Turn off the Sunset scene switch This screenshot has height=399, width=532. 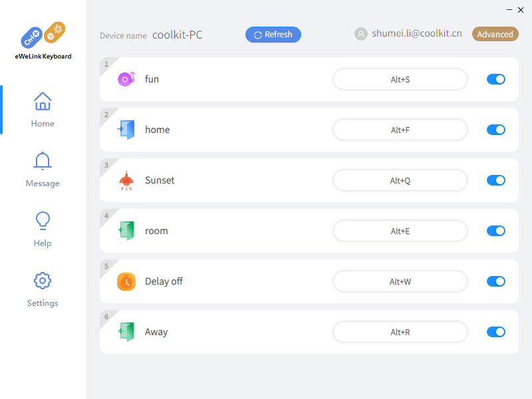[496, 180]
